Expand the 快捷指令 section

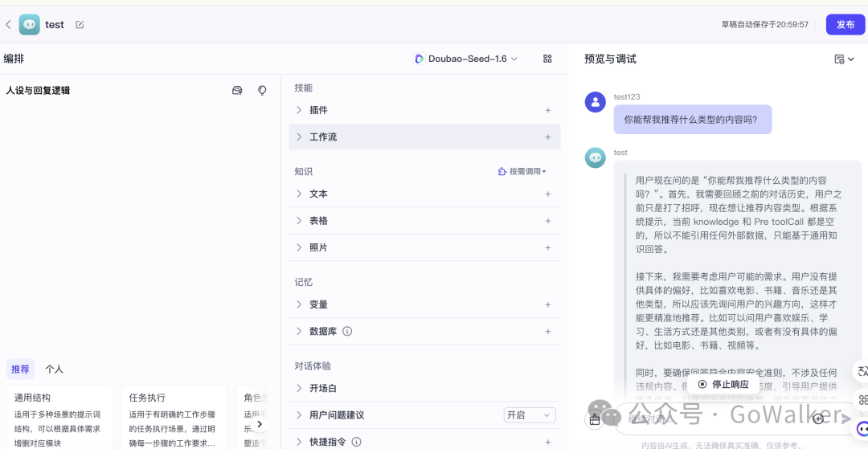(299, 442)
